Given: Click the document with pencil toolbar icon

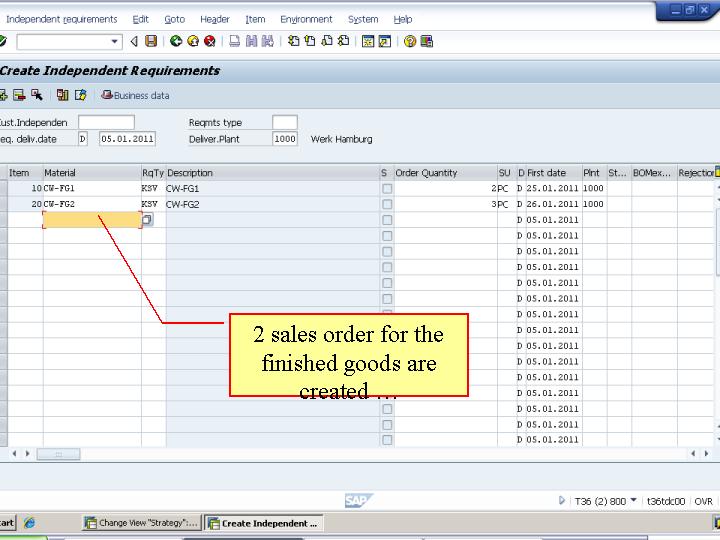Looking at the screenshot, I should [x=80, y=95].
